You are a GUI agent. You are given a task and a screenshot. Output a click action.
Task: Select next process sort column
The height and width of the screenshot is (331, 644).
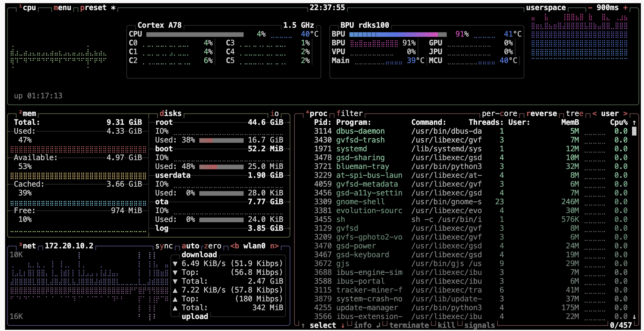625,113
